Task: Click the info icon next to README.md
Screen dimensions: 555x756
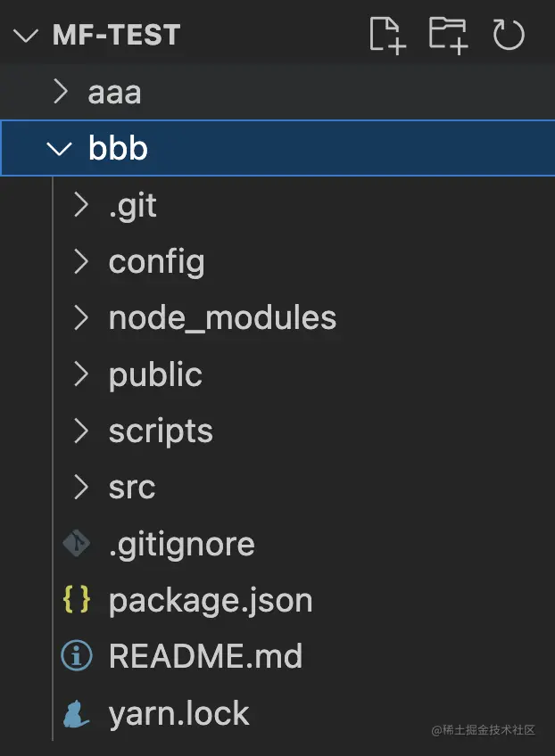Action: click(x=76, y=656)
